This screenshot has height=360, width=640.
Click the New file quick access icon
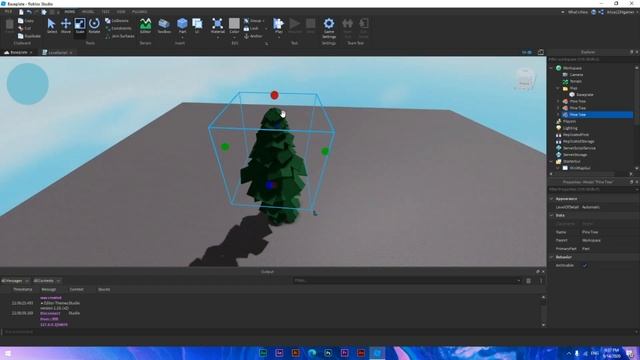(21, 12)
